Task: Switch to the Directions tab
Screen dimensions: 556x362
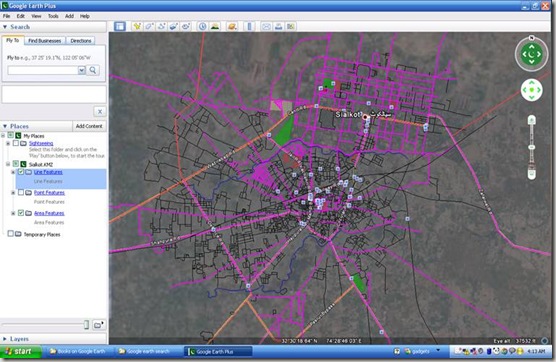Action: [x=81, y=41]
